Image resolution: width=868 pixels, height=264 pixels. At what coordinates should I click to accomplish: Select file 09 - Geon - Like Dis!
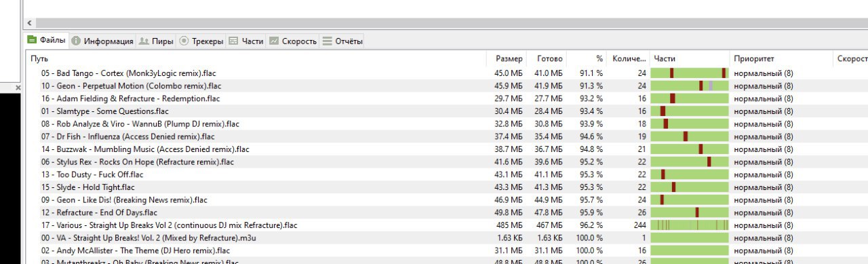click(124, 200)
